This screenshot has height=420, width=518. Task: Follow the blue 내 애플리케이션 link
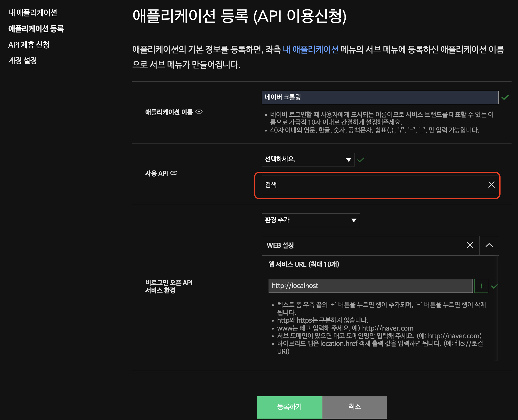[x=310, y=50]
